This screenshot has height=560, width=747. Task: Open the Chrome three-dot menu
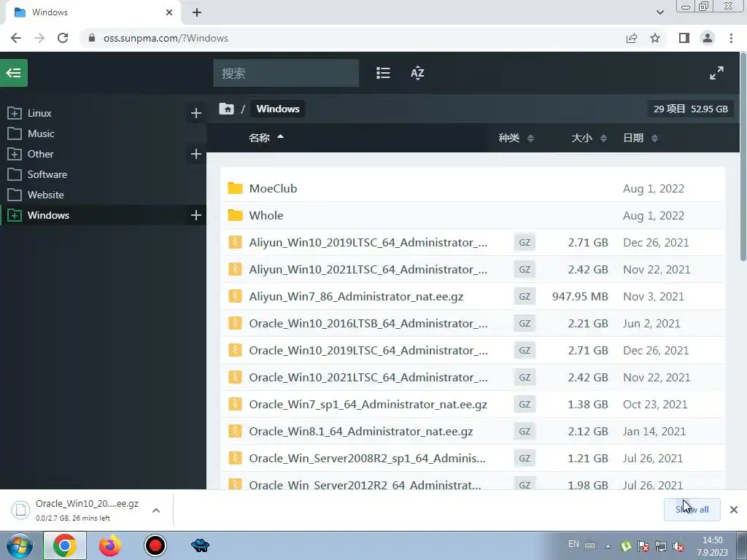(731, 38)
